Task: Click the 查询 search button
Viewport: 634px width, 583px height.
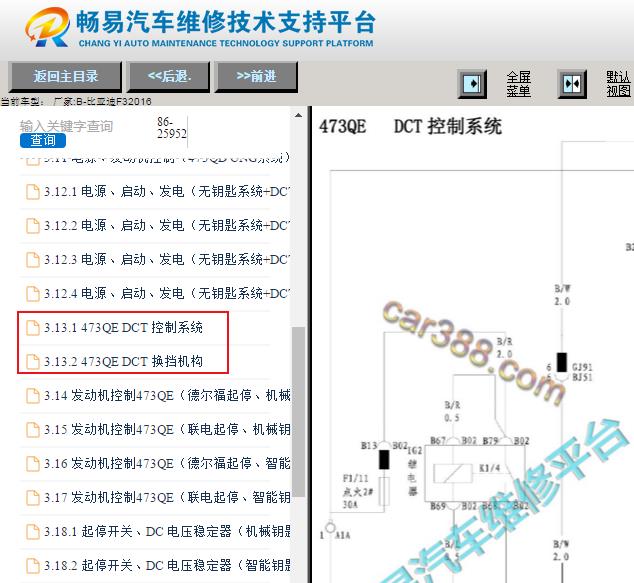Action: 43,140
